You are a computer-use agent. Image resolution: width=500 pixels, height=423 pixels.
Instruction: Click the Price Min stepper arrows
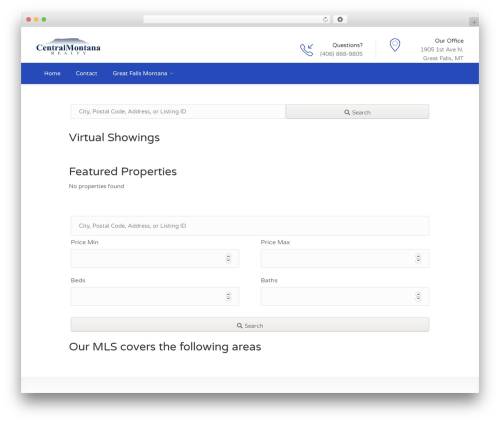(x=228, y=258)
